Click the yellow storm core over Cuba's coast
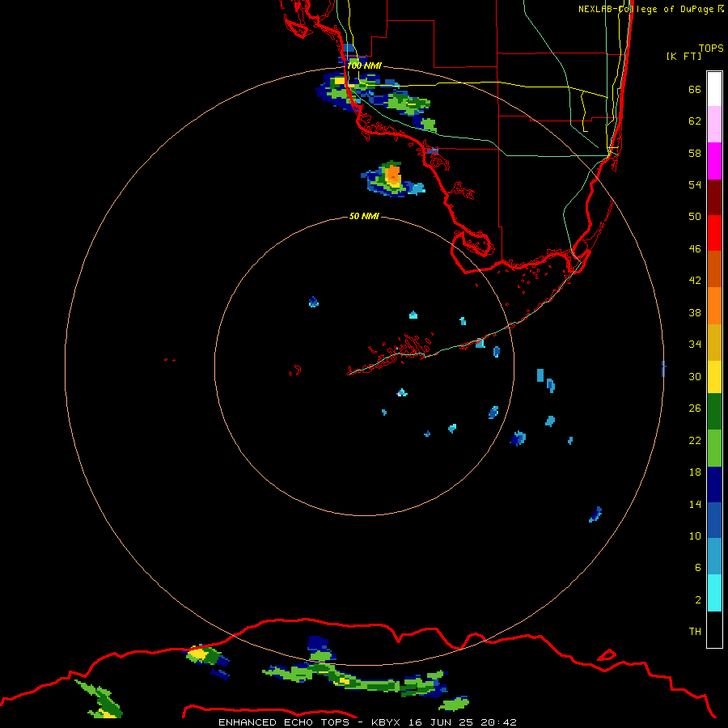 [x=198, y=654]
